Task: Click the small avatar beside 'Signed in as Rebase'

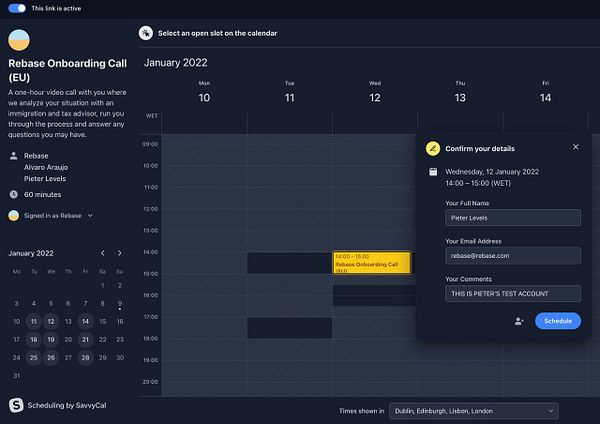Action: click(x=14, y=216)
